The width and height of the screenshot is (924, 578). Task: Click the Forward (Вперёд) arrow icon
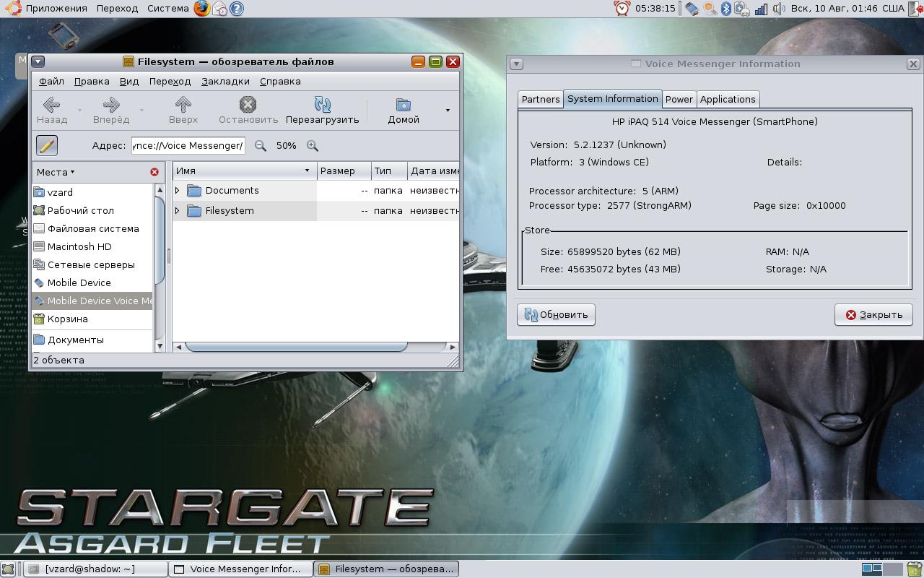click(110, 105)
